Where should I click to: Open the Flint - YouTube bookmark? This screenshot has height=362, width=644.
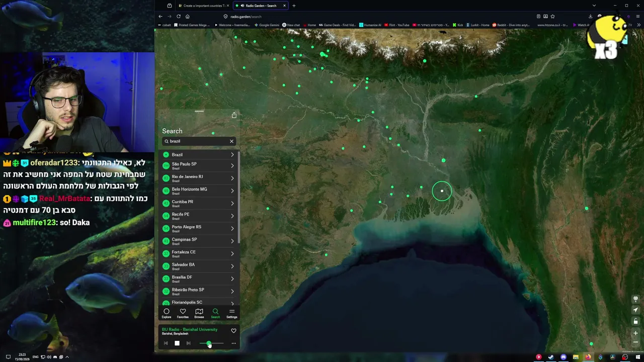click(x=396, y=25)
